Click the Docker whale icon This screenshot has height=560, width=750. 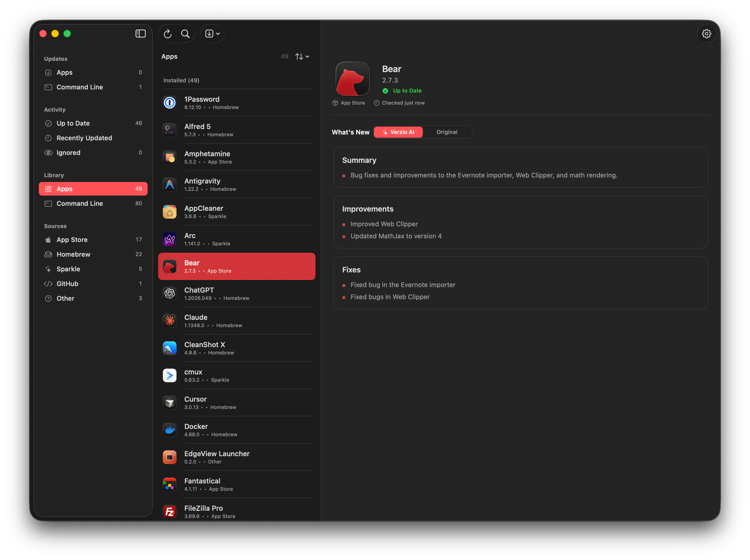tap(169, 430)
